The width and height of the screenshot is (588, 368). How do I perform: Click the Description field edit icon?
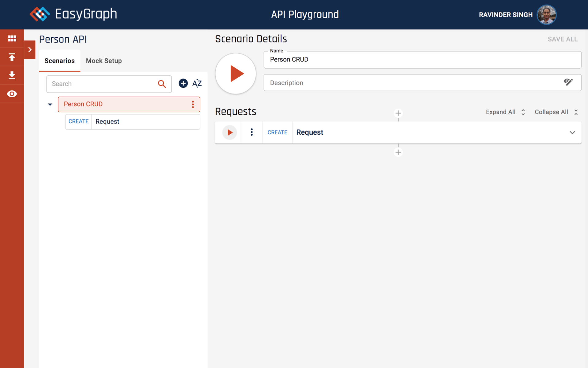[x=568, y=82]
